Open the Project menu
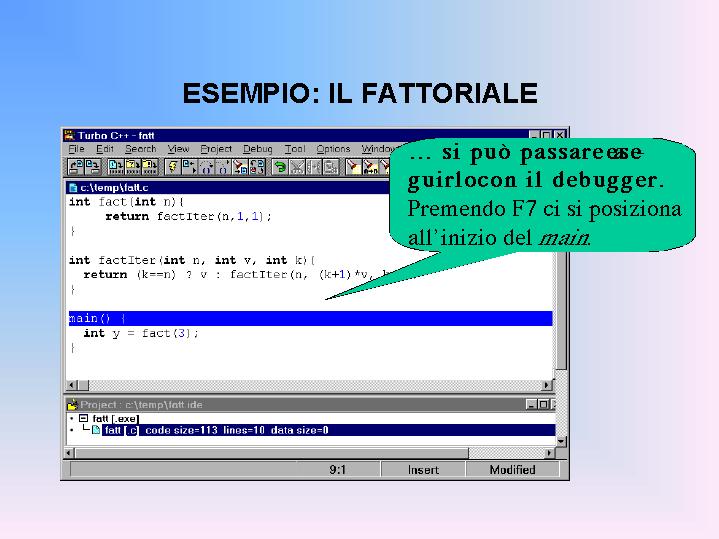This screenshot has width=719, height=539. [x=216, y=149]
